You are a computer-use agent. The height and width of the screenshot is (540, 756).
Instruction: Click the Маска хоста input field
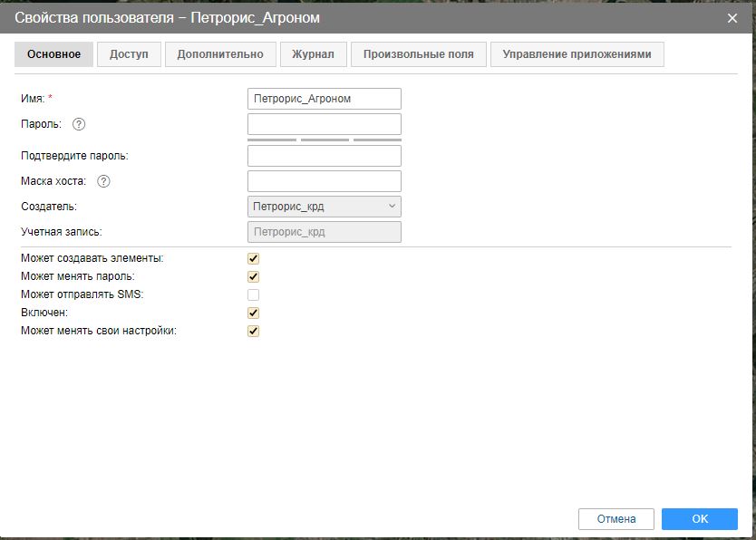(324, 181)
